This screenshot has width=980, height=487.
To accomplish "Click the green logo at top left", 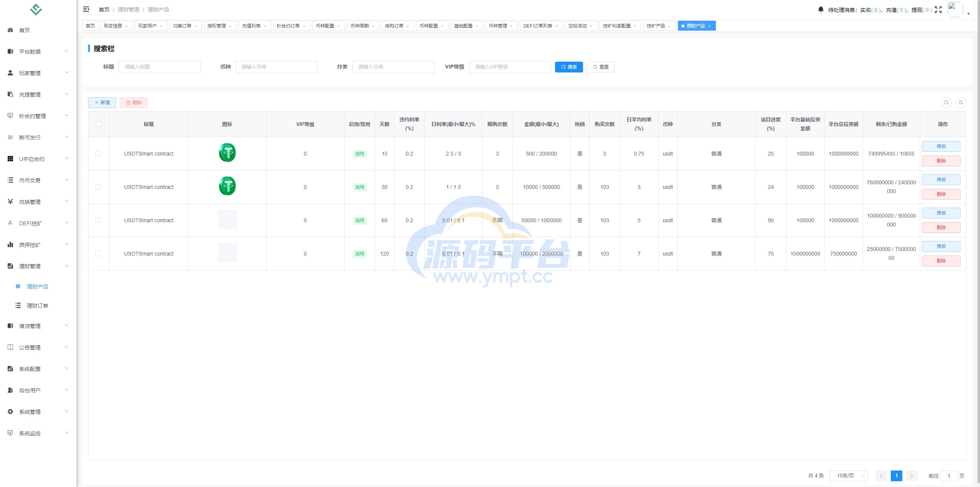I will click(x=36, y=9).
